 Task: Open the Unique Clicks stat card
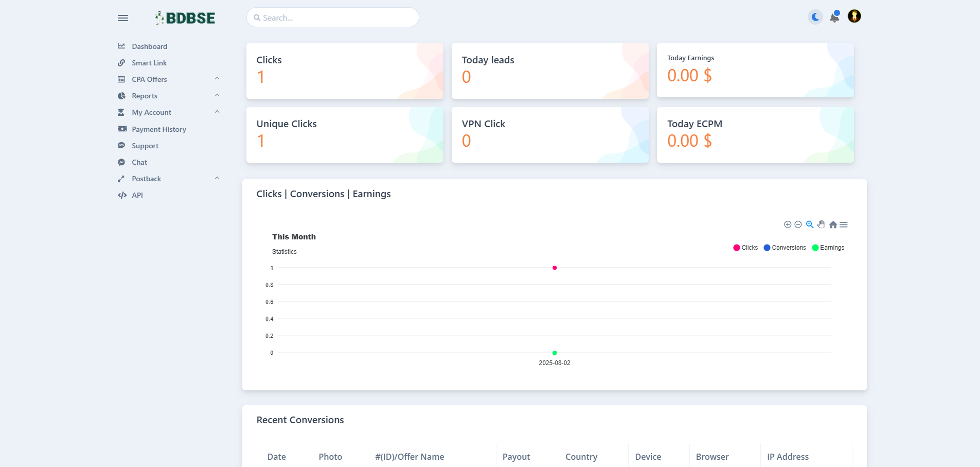(x=345, y=135)
